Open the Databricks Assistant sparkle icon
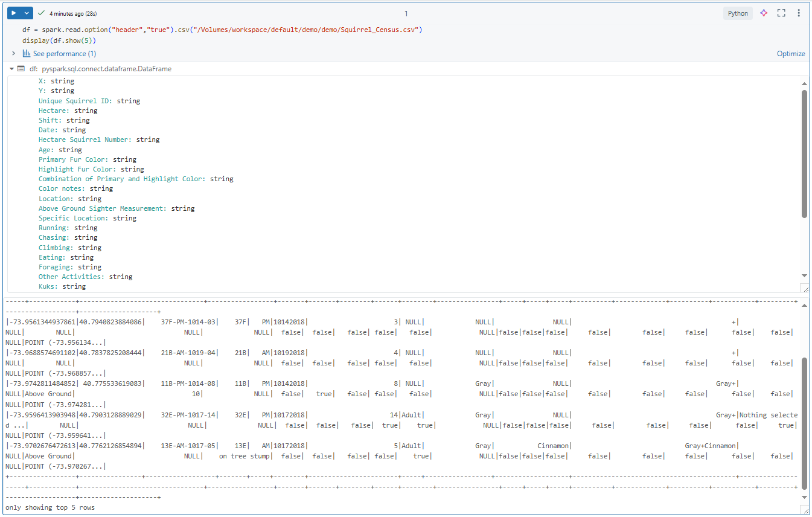 click(763, 13)
